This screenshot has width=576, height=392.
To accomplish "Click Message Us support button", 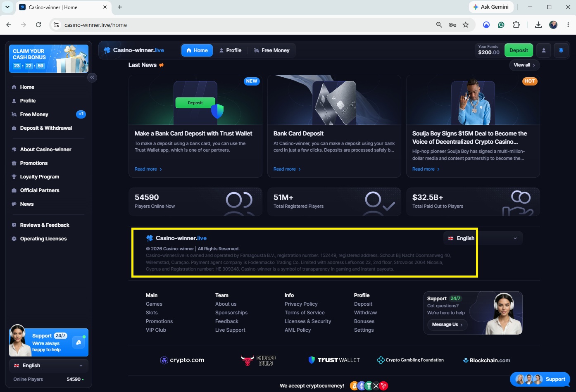I will click(447, 325).
